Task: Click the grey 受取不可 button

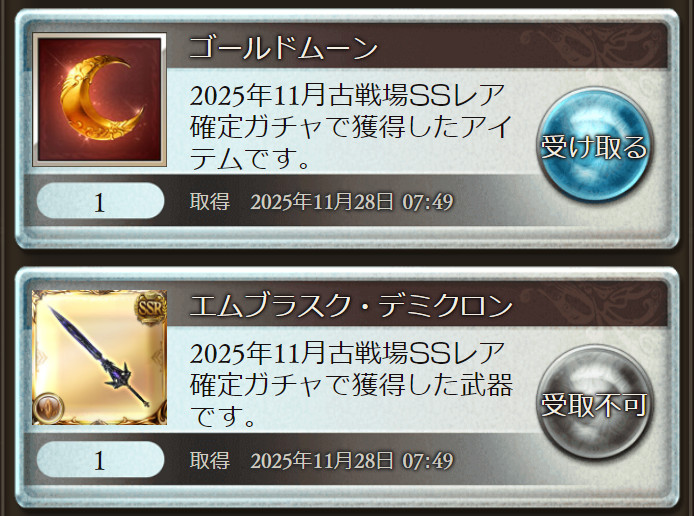Action: tap(594, 402)
